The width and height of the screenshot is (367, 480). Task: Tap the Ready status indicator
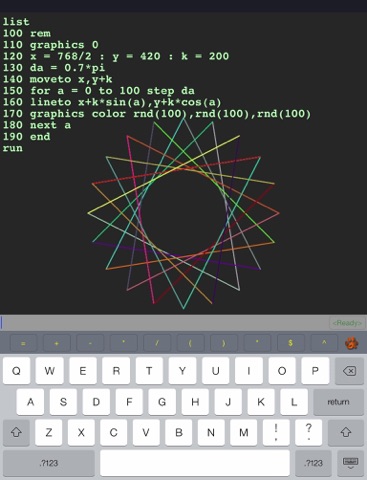pos(347,323)
